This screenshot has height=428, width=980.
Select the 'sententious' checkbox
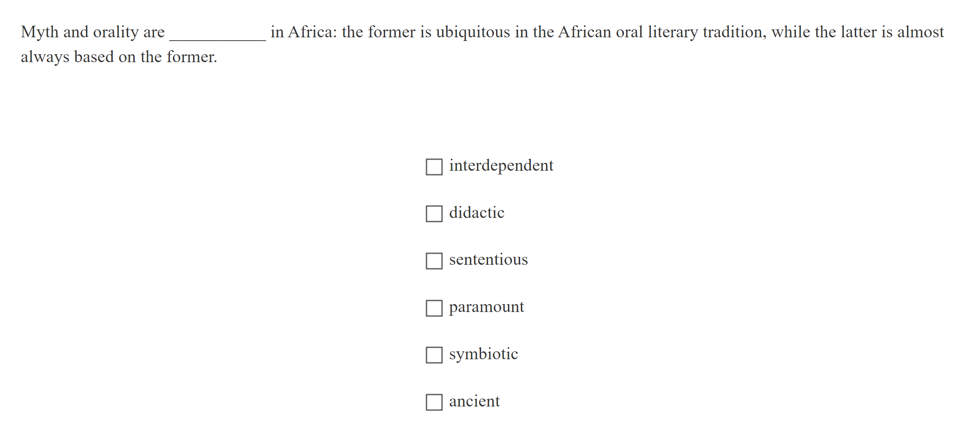coord(434,261)
